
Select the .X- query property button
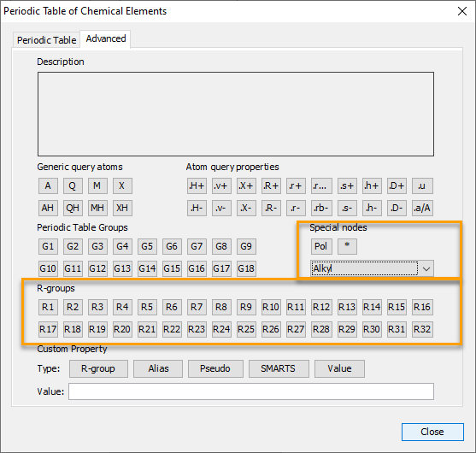point(246,208)
